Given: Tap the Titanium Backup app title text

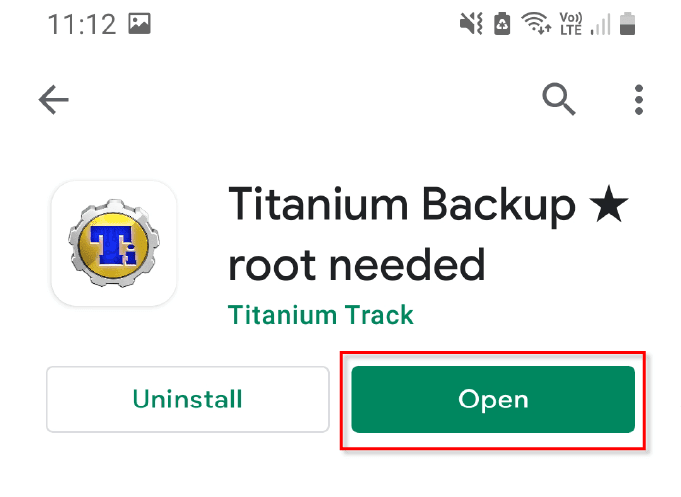Looking at the screenshot, I should pos(402,205).
